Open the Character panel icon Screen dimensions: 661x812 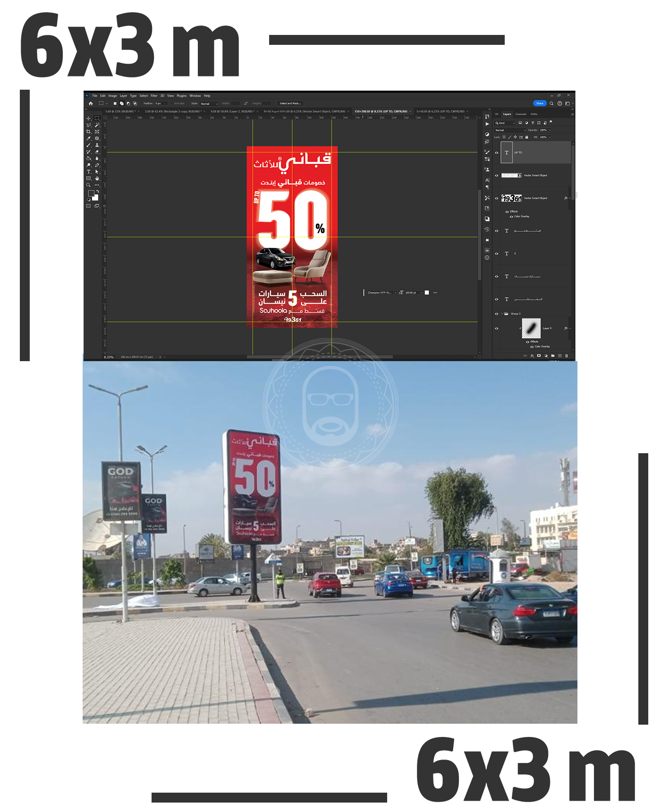[x=487, y=180]
